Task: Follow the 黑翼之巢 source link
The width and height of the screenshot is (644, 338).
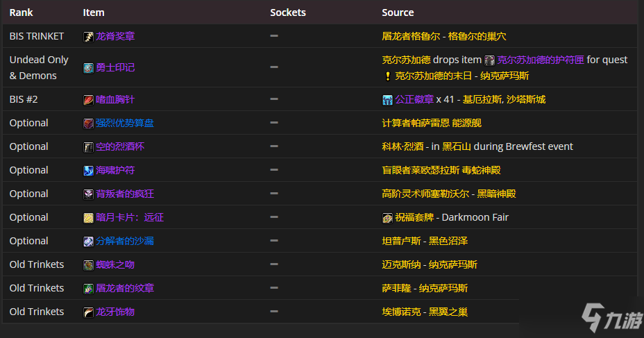Action: point(448,312)
